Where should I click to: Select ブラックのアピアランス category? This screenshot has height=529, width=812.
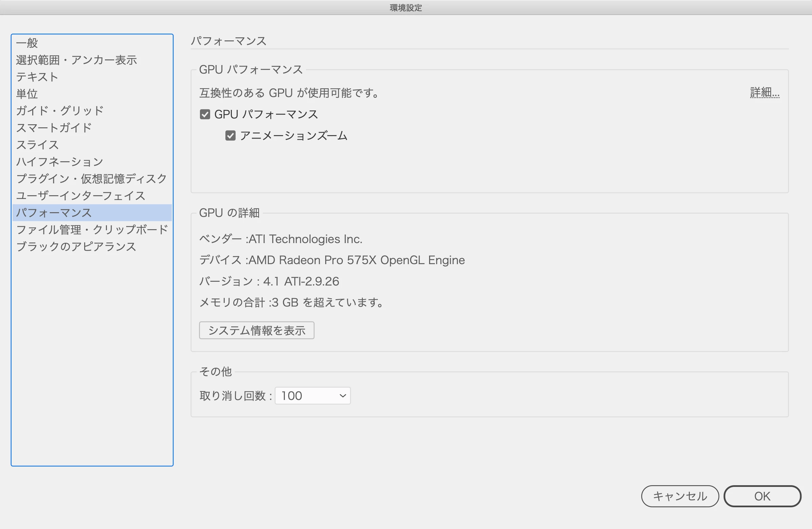point(76,247)
